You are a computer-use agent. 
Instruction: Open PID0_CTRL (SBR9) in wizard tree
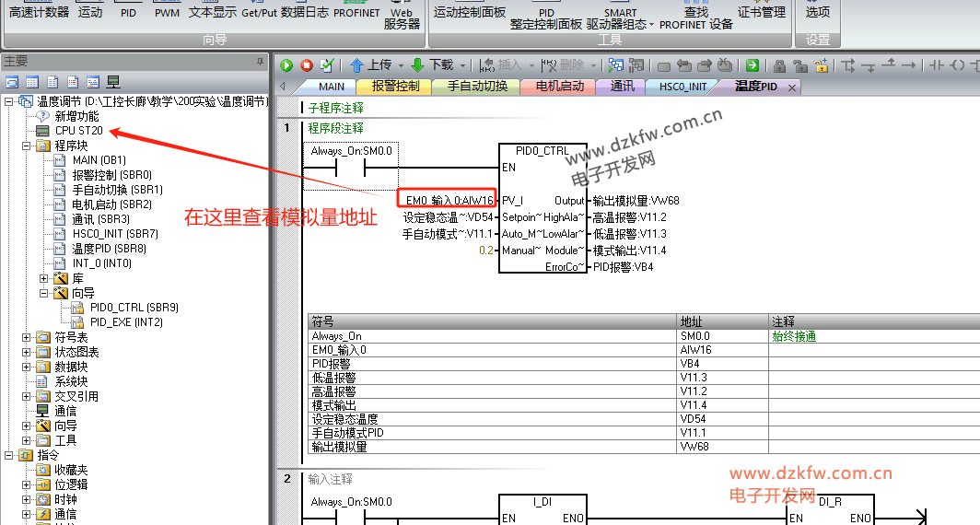[134, 308]
